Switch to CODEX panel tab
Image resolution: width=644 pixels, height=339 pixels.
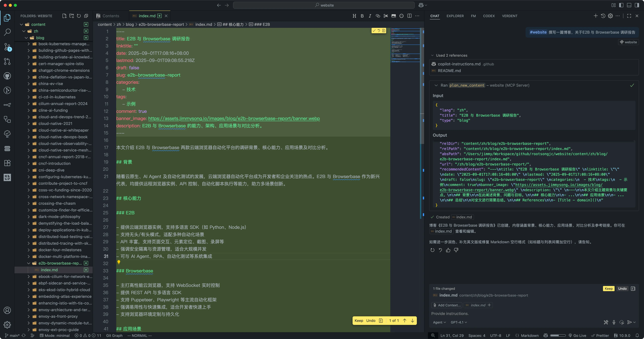coord(489,16)
